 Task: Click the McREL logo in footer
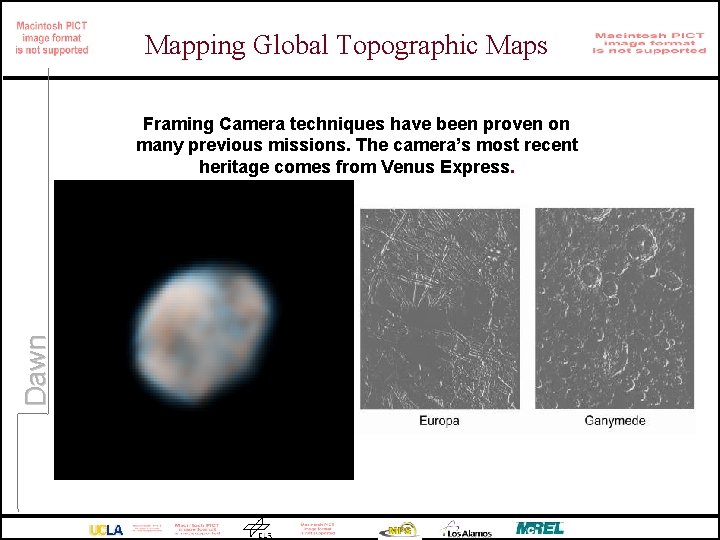540,528
